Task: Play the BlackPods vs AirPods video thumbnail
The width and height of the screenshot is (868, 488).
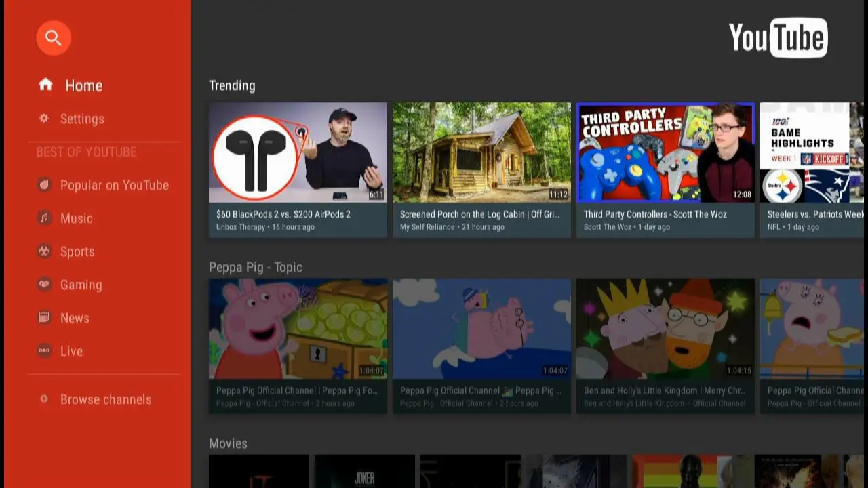Action: (298, 152)
